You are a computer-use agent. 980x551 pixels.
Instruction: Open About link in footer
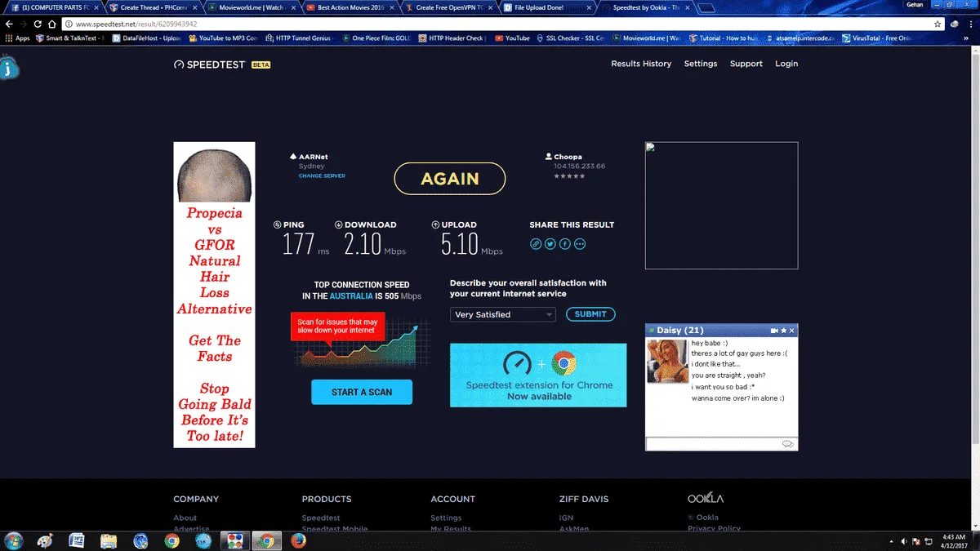coord(185,518)
